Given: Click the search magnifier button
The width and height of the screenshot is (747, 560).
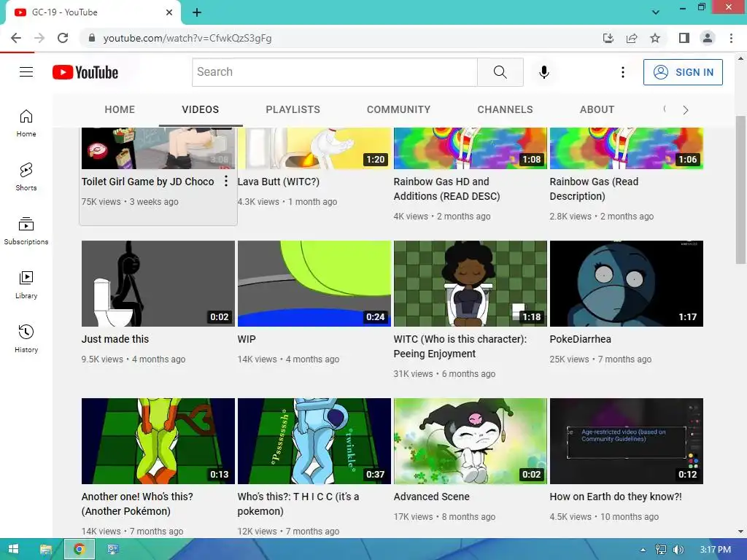Looking at the screenshot, I should [500, 72].
